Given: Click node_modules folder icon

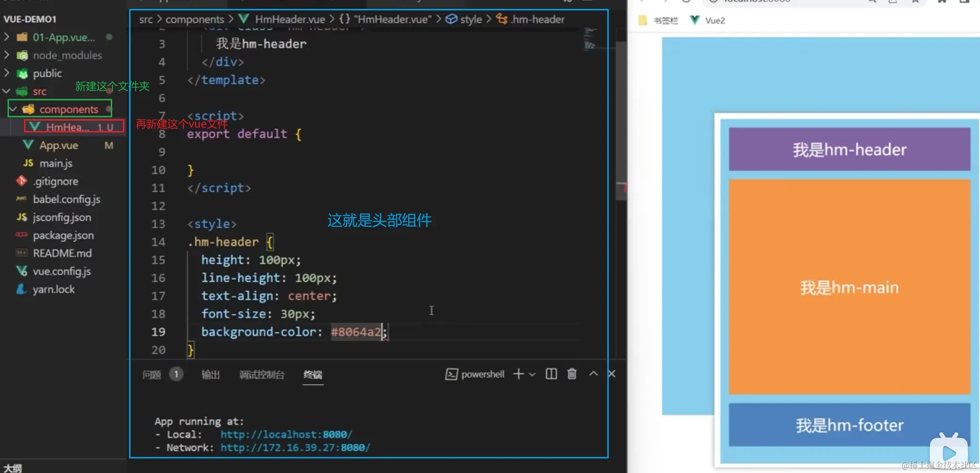Looking at the screenshot, I should [22, 55].
